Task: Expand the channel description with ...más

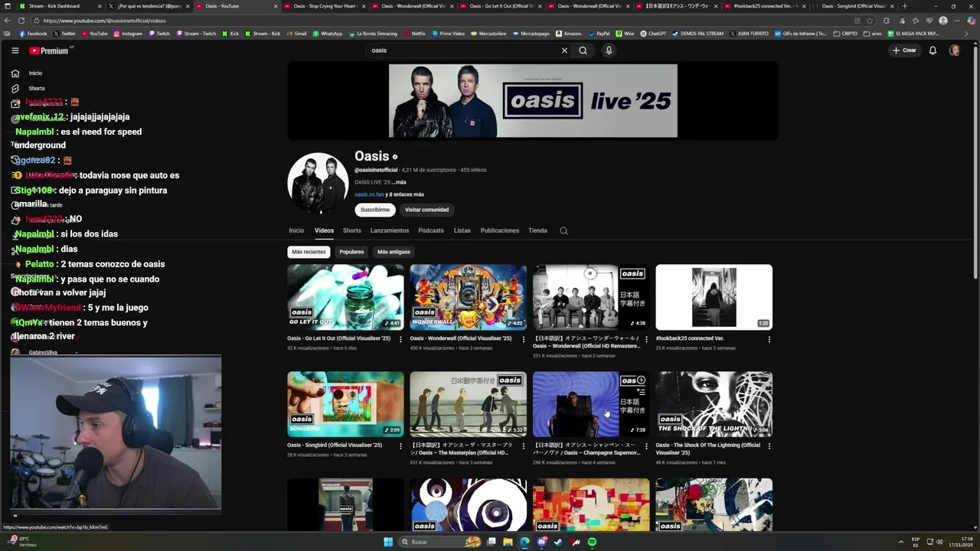Action: [x=399, y=182]
